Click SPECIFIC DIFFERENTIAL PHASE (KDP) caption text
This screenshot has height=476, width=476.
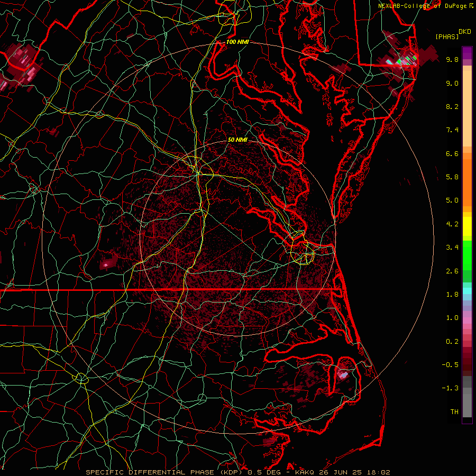[x=165, y=472]
